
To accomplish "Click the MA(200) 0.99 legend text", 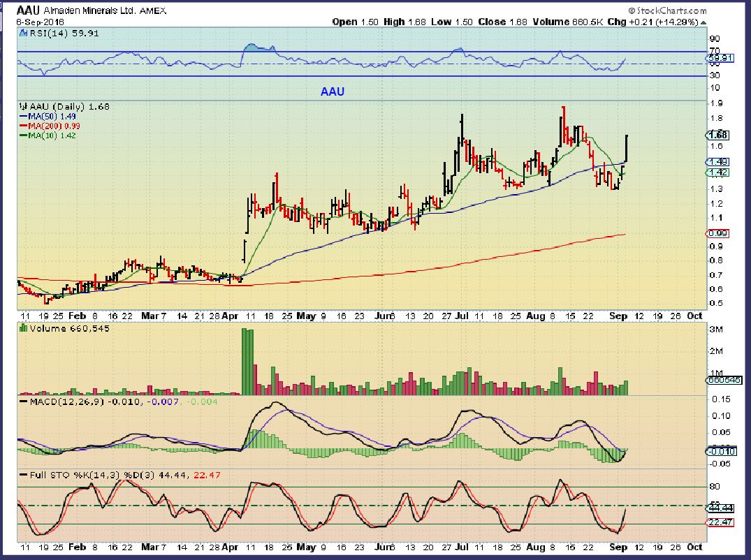I will [x=54, y=126].
